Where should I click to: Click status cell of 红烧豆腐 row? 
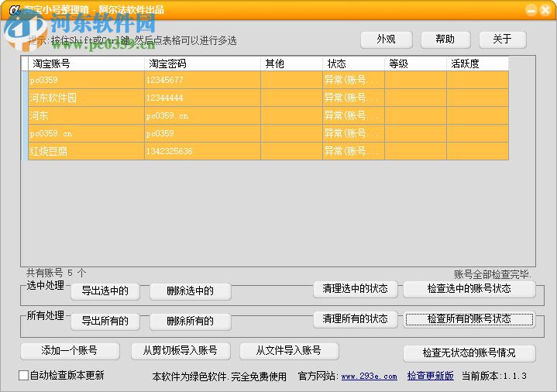353,151
